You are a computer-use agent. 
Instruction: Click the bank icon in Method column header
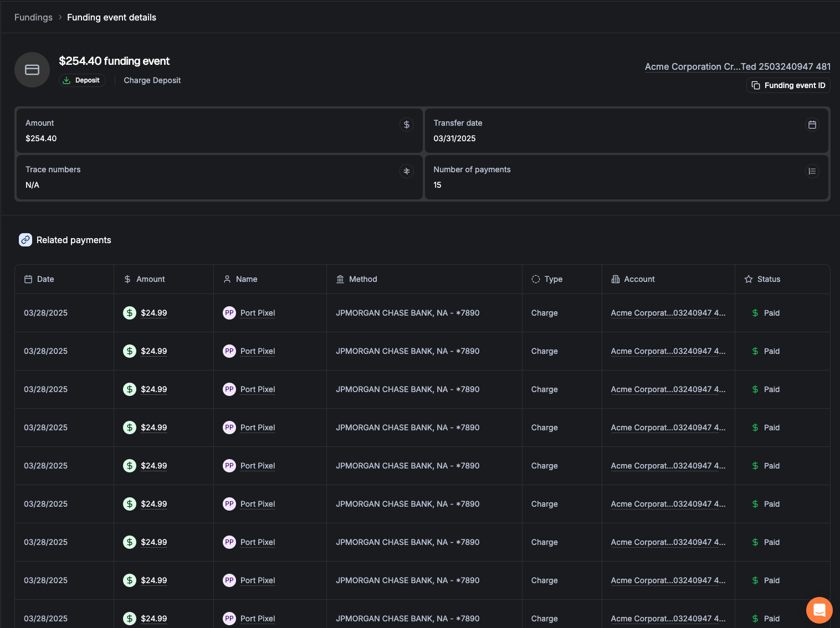(x=340, y=279)
